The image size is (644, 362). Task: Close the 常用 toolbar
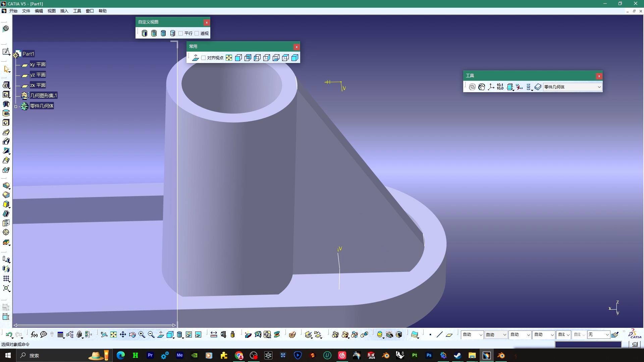click(x=297, y=47)
